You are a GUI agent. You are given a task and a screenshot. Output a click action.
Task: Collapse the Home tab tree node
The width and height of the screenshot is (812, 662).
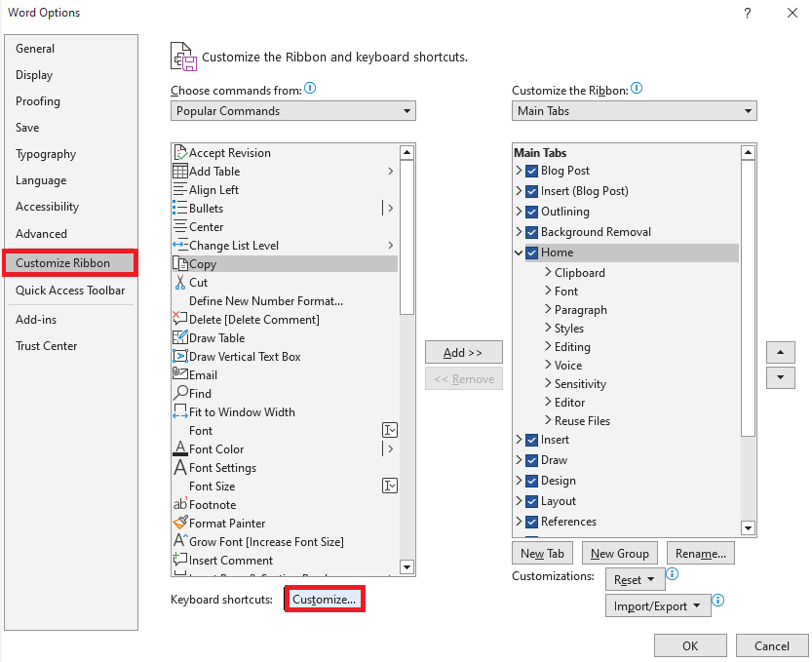coord(519,253)
